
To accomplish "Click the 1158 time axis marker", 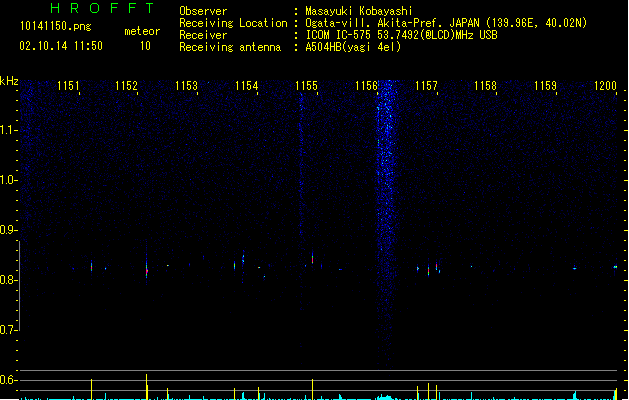I will point(485,86).
